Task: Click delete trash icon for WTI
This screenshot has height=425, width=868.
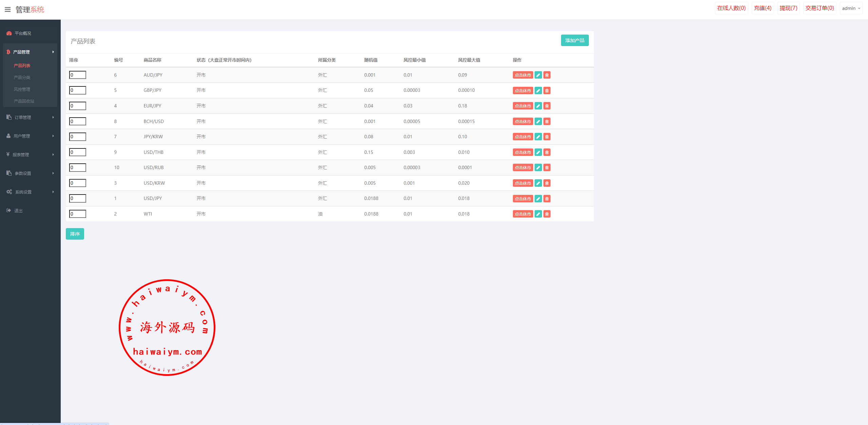Action: [547, 214]
